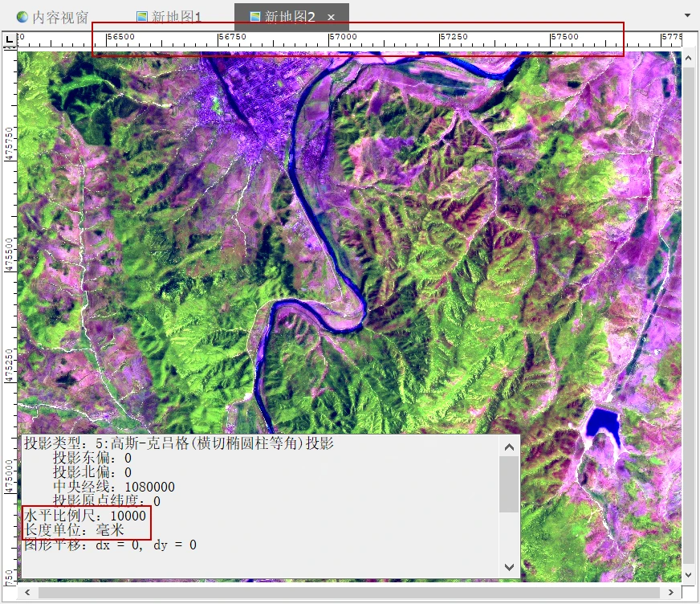Click horizontal scrollbar left arrow
The image size is (700, 604).
pos(26,593)
